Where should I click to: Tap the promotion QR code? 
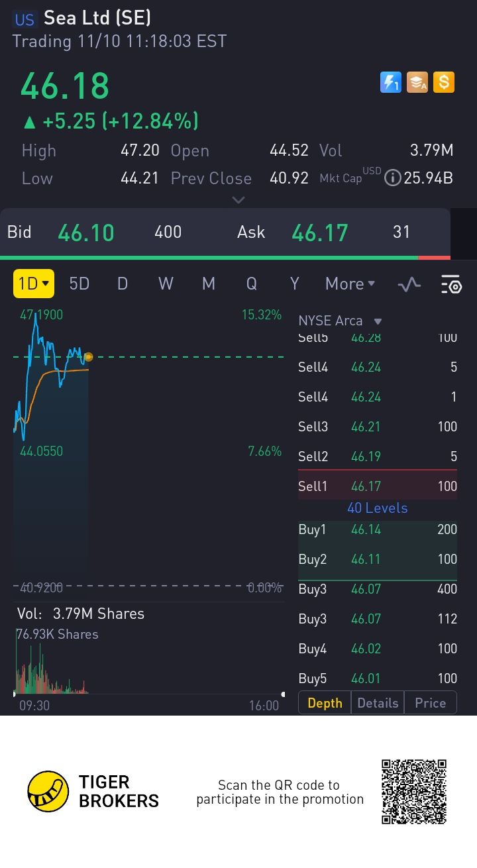point(414,792)
